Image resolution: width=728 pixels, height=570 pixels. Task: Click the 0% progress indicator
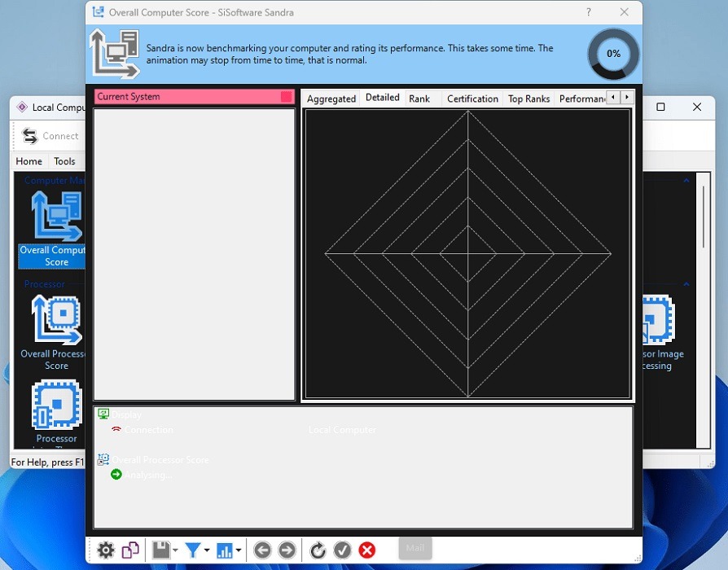point(612,54)
